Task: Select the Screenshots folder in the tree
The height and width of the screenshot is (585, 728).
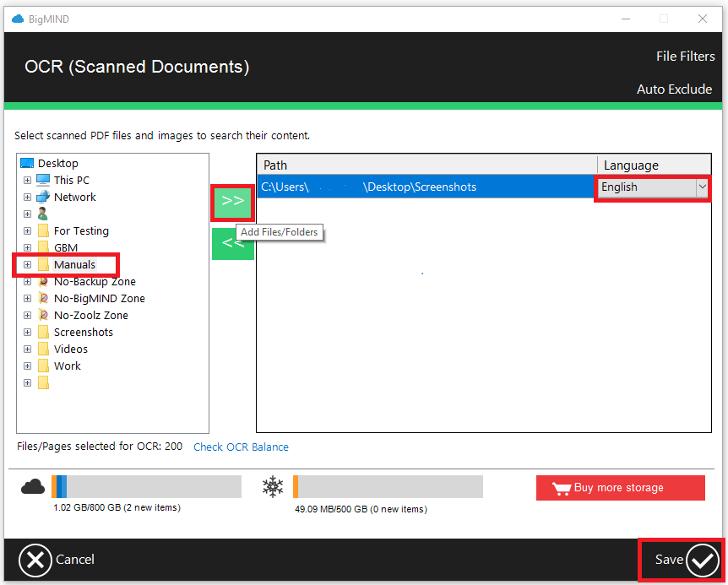Action: (84, 332)
